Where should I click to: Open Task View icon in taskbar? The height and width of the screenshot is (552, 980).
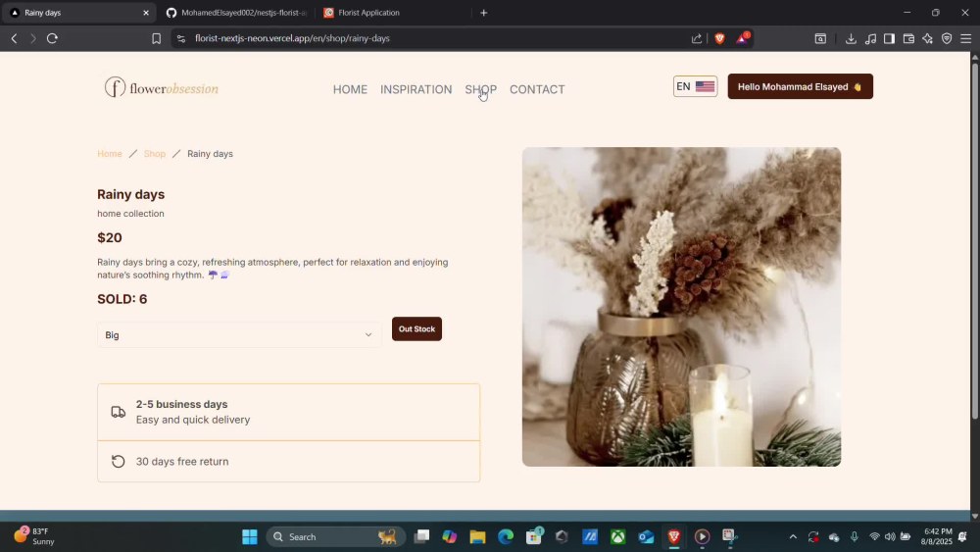coord(421,536)
